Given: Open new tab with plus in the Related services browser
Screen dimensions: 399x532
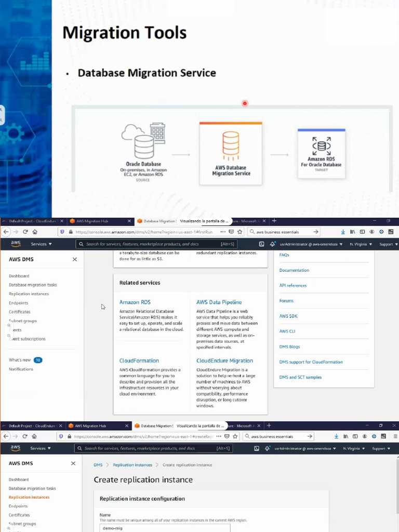Looking at the screenshot, I should 274,221.
